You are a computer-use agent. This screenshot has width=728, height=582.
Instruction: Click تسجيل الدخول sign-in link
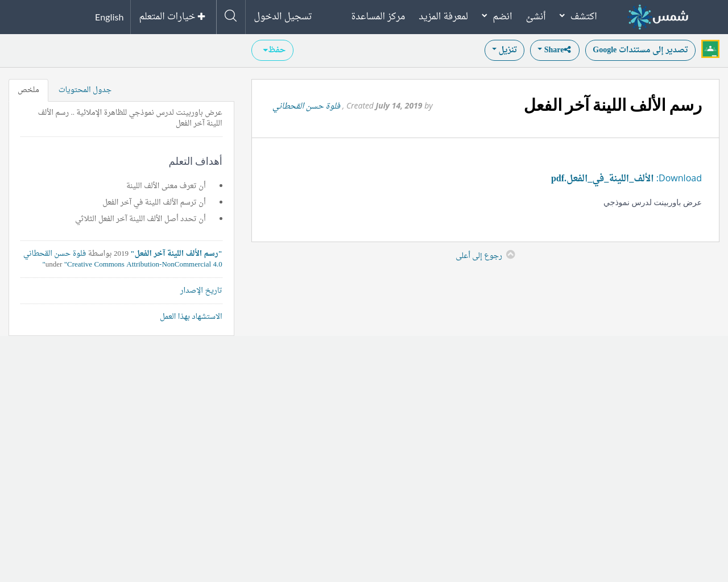283,16
